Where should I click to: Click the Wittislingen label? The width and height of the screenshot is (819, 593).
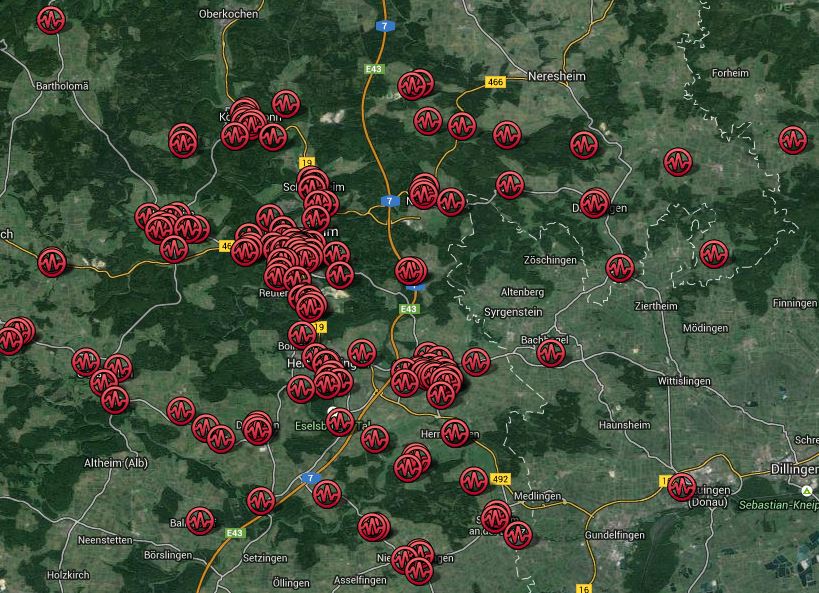(684, 381)
